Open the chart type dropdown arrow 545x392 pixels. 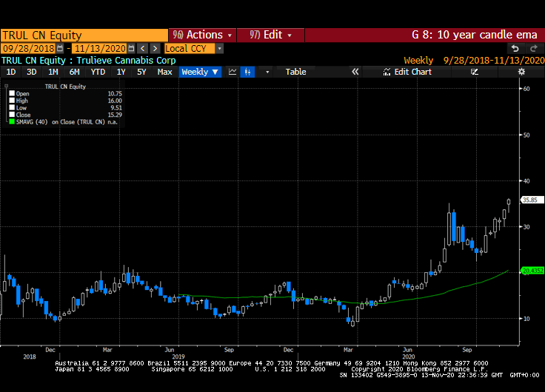(267, 72)
